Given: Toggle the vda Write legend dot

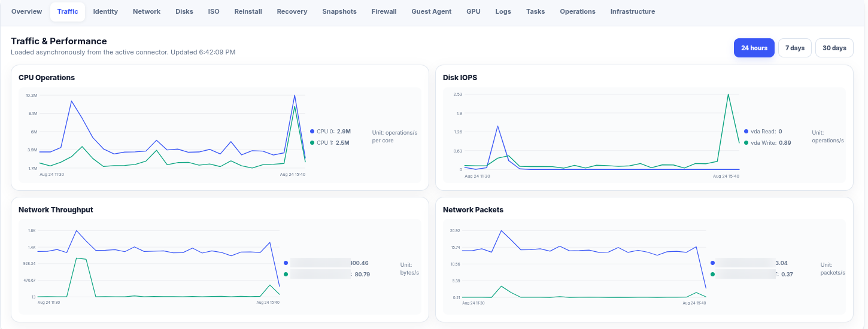Looking at the screenshot, I should (746, 142).
